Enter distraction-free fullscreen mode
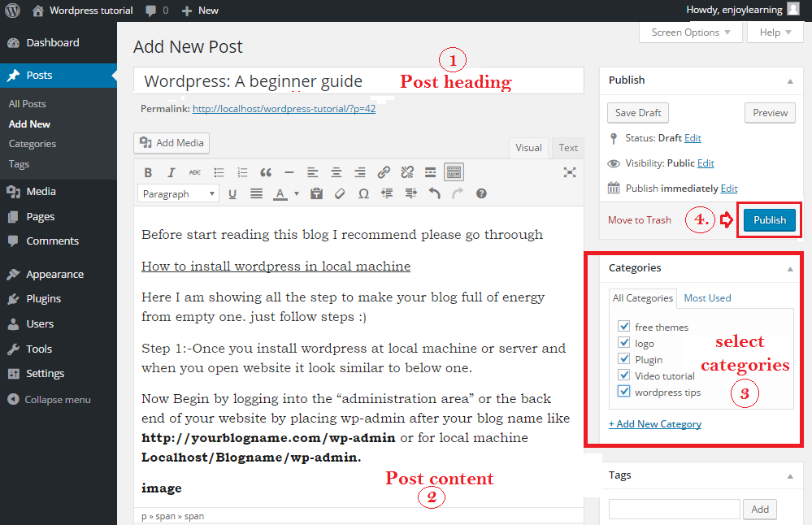Image resolution: width=812 pixels, height=525 pixels. (x=570, y=172)
